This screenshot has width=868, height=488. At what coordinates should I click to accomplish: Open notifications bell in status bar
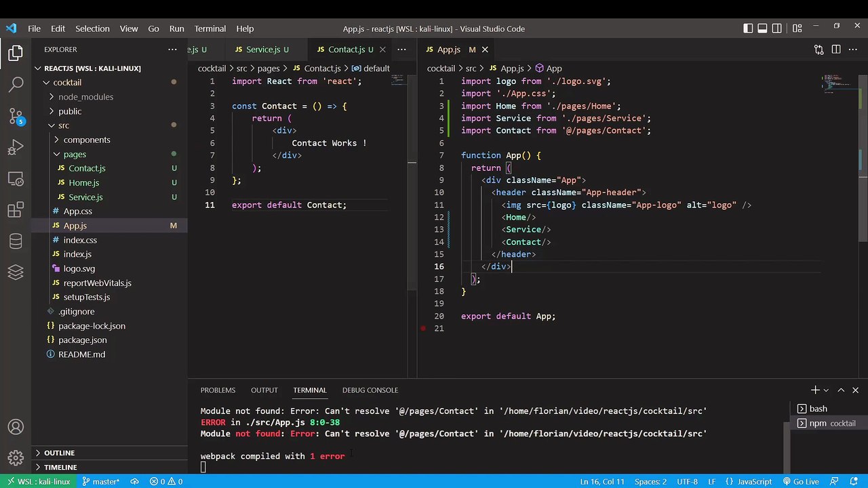pos(854,481)
